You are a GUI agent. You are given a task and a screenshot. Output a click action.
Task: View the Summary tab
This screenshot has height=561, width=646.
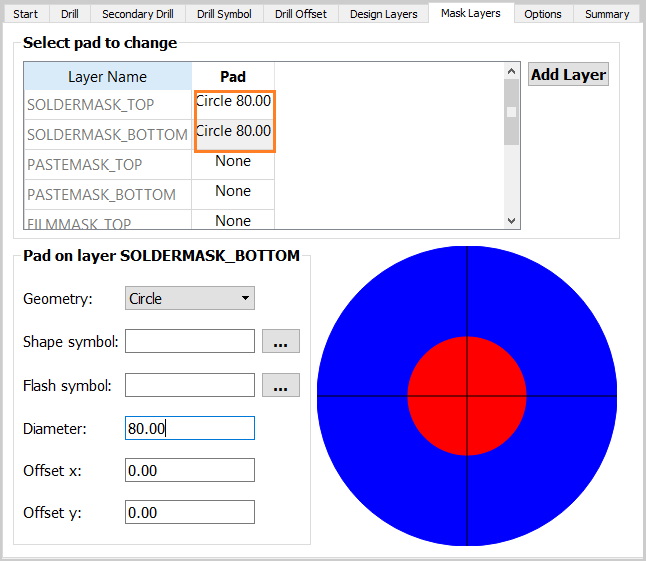coord(607,14)
